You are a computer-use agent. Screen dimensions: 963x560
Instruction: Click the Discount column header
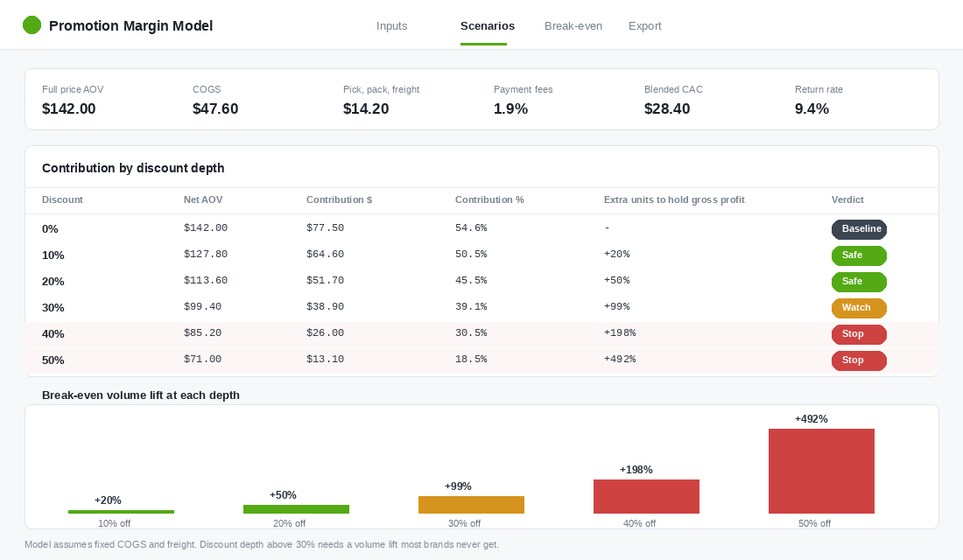pos(62,199)
